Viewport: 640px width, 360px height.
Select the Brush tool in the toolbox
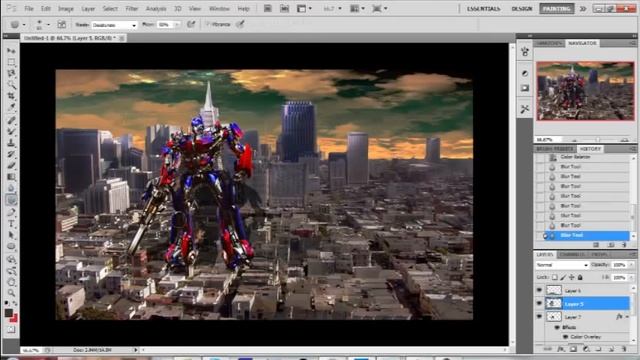pyautogui.click(x=11, y=131)
